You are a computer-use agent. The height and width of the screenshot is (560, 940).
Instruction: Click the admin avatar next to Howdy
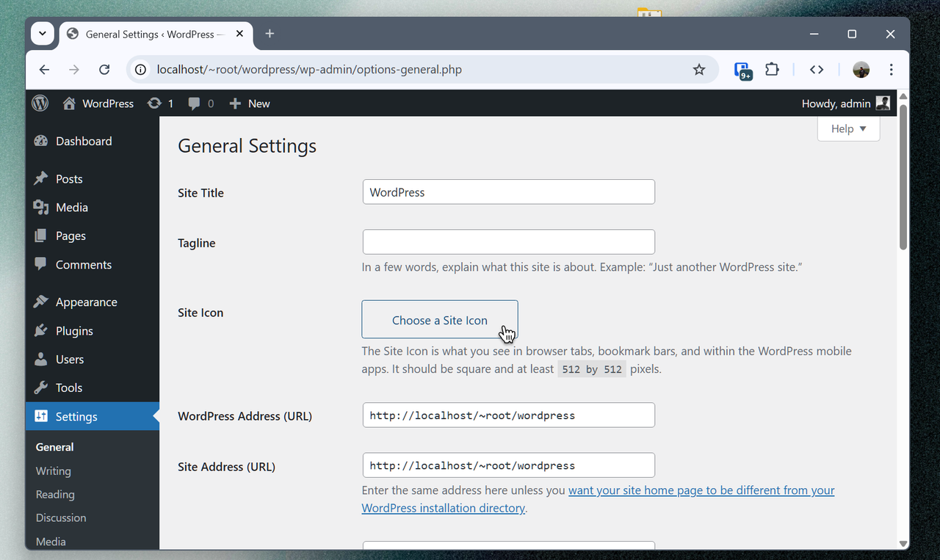(x=883, y=103)
